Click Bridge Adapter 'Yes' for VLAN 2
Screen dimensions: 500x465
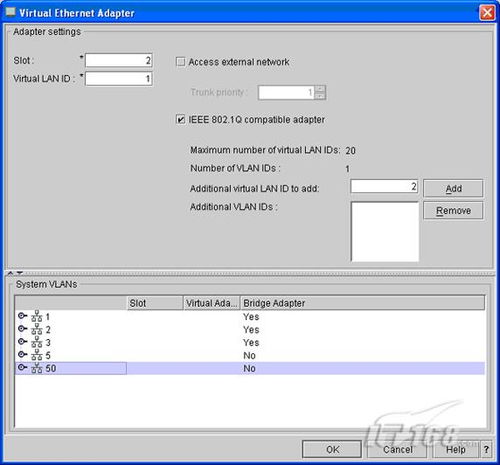click(x=251, y=330)
